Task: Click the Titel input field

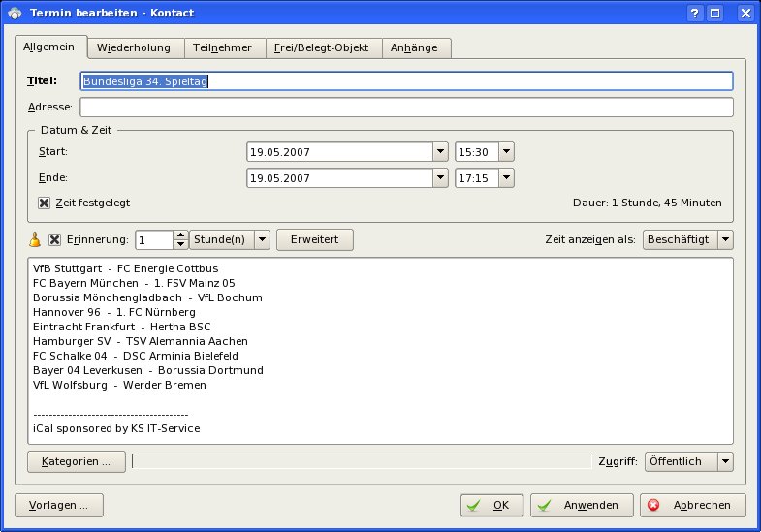Action: tap(406, 81)
